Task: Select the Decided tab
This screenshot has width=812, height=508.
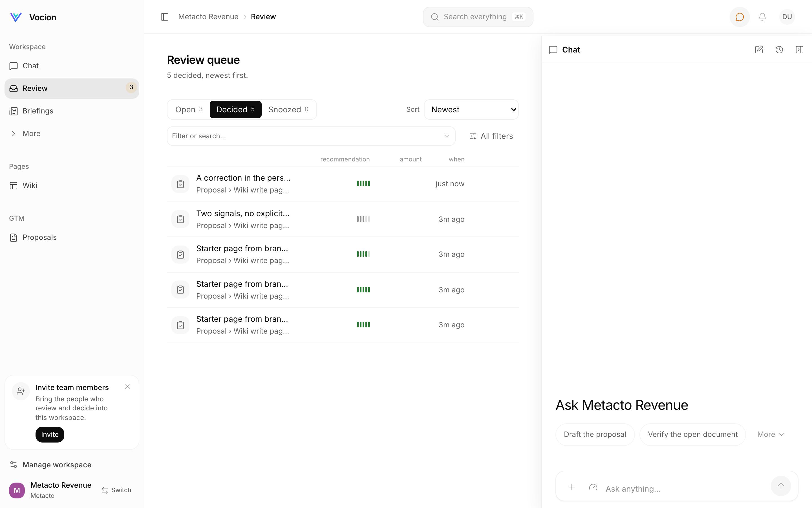Action: point(235,110)
